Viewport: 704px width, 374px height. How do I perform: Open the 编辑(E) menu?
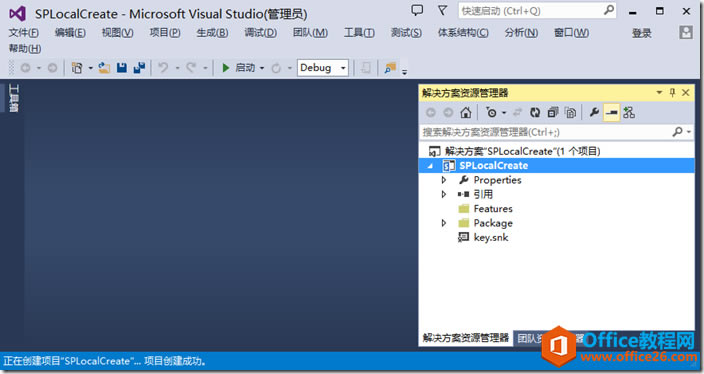pyautogui.click(x=70, y=32)
